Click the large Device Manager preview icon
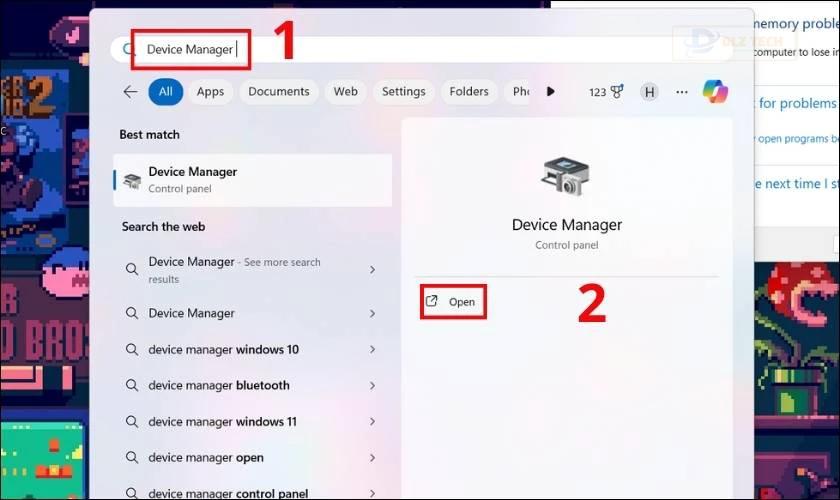The image size is (840, 500). pyautogui.click(x=566, y=176)
